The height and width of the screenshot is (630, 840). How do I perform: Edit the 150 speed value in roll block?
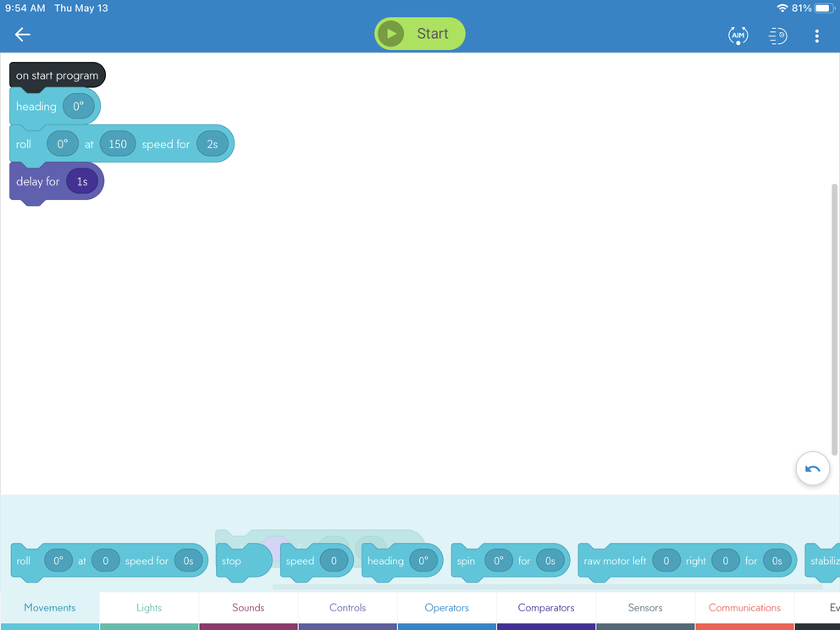click(x=118, y=144)
